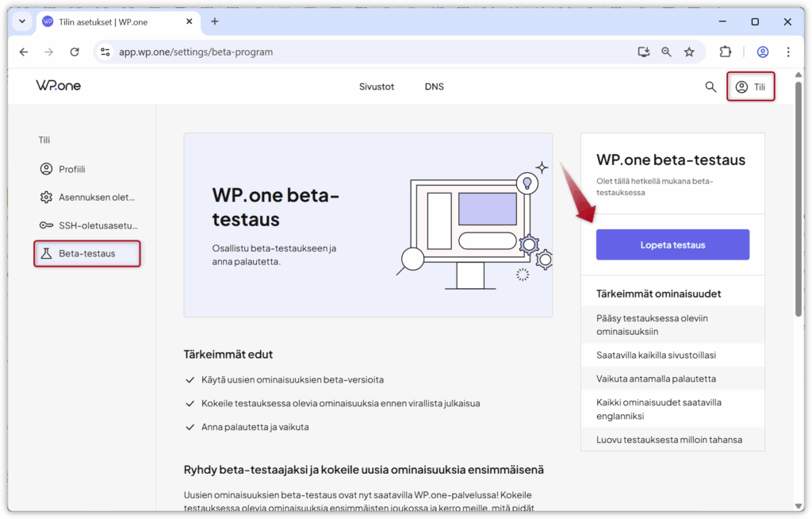Open a new browser tab
This screenshot has height=519, width=812.
click(x=214, y=21)
